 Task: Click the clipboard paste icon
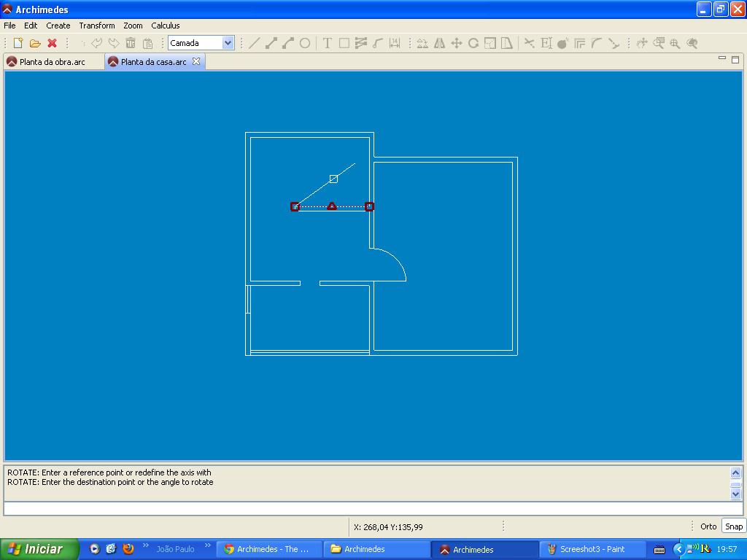pos(147,43)
